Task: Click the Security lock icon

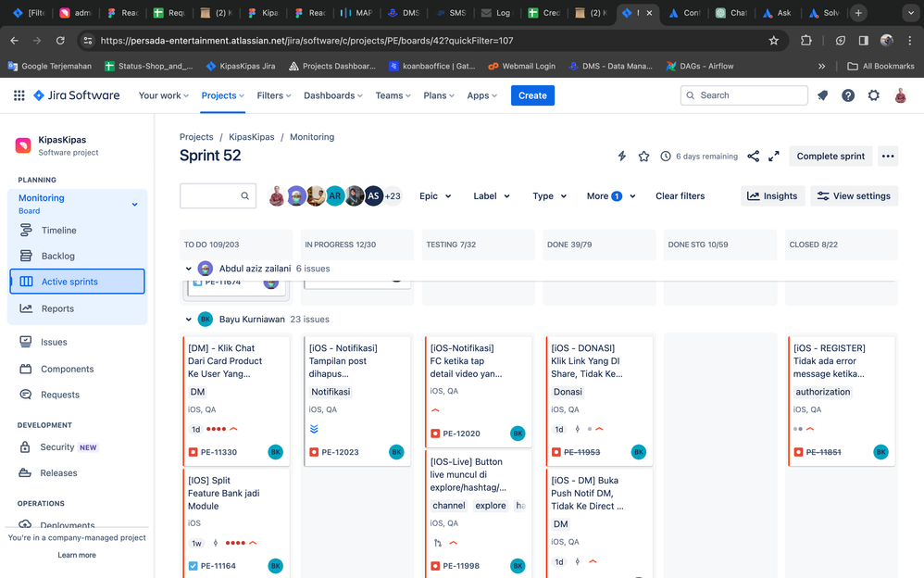Action: [25, 447]
